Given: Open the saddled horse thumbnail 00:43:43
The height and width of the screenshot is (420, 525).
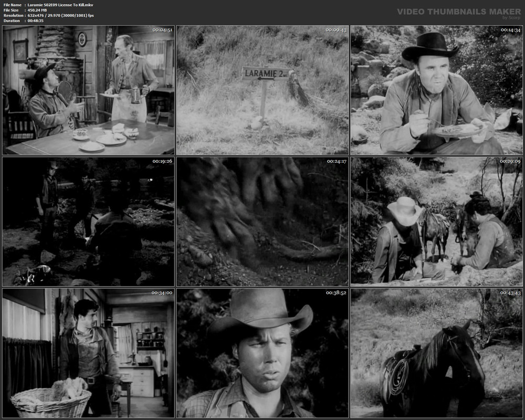Looking at the screenshot, I should pos(437,353).
